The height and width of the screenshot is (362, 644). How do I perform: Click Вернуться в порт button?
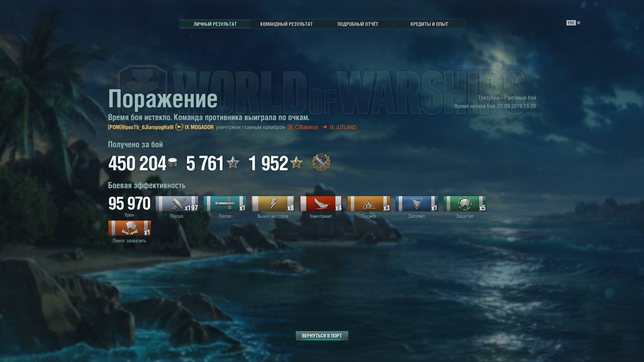click(x=322, y=336)
